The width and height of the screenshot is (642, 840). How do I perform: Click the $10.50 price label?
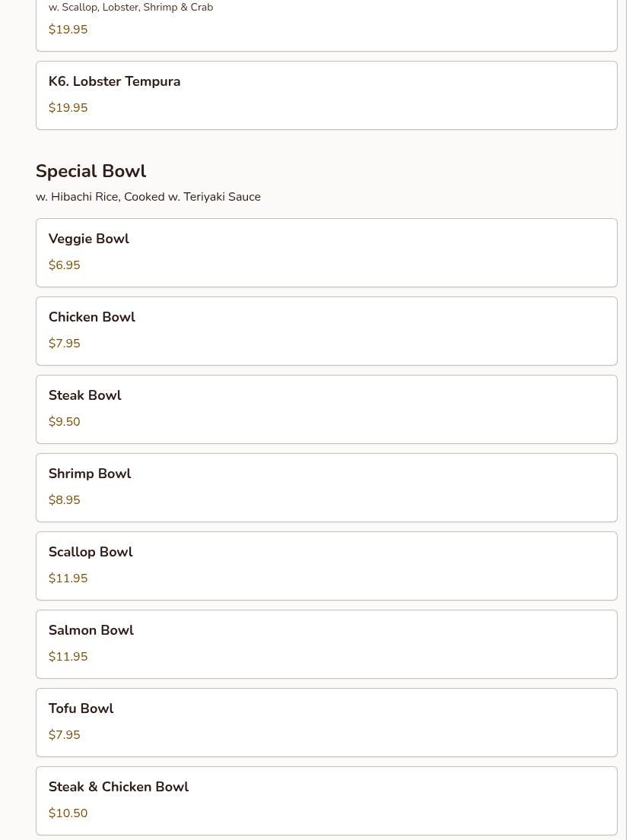coord(68,813)
